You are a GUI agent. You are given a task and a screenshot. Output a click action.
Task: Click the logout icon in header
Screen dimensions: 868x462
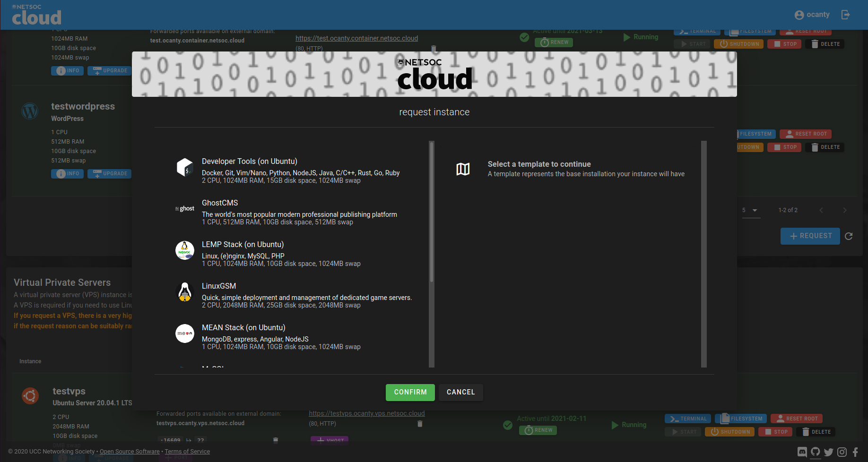(846, 15)
